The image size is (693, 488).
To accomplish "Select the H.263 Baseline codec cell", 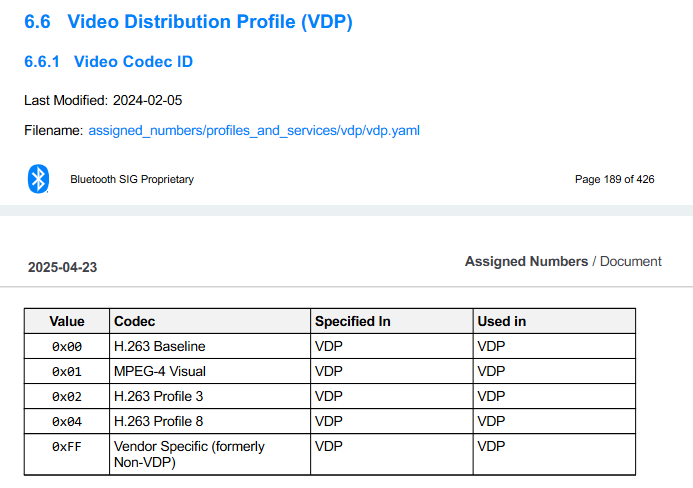I will click(210, 346).
